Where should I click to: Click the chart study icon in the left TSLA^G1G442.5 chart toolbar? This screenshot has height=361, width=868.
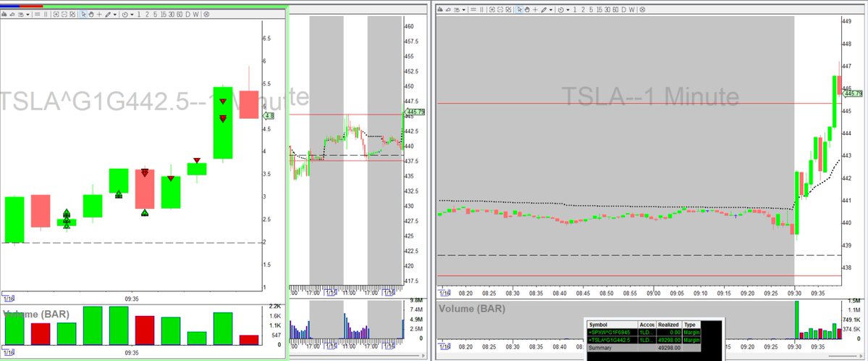point(4,14)
